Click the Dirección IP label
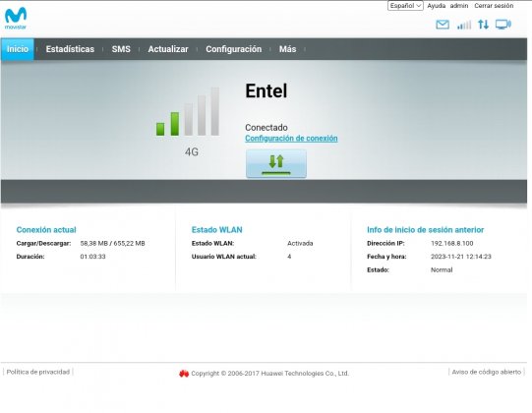Image resolution: width=532 pixels, height=413 pixels. pos(385,243)
